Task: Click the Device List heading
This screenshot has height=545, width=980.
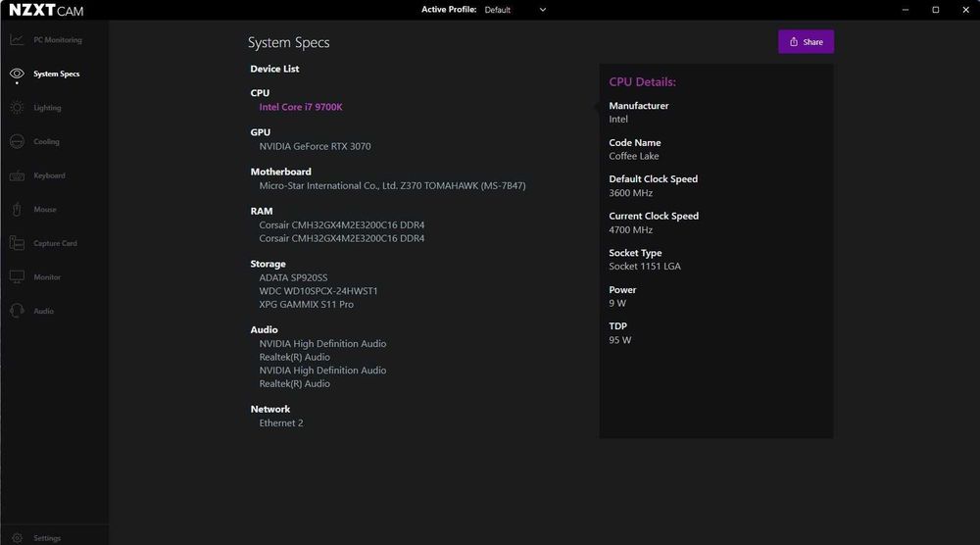Action: coord(274,69)
